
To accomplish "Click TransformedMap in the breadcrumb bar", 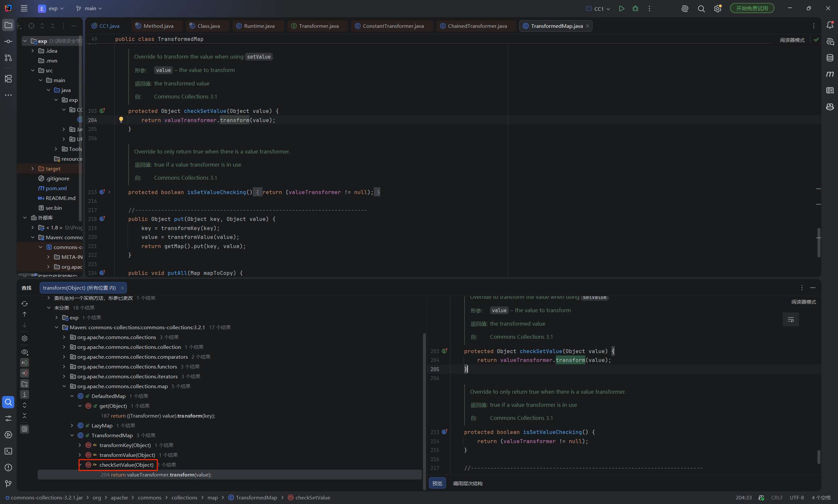I will click(x=256, y=497).
